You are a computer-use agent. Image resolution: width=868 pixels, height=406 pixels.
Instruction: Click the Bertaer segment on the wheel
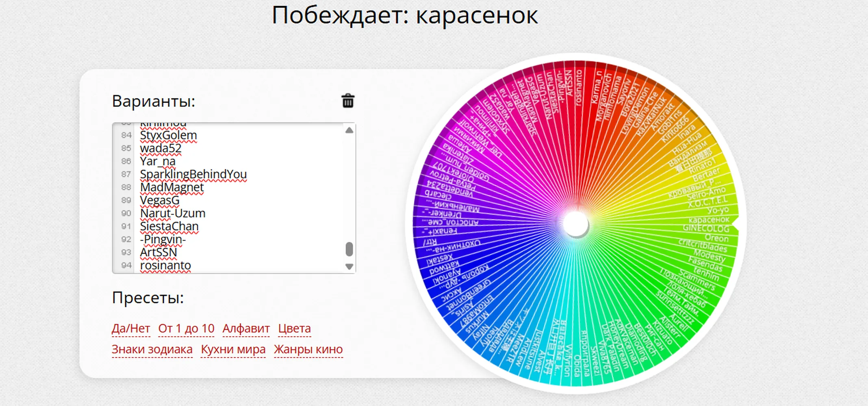706,175
